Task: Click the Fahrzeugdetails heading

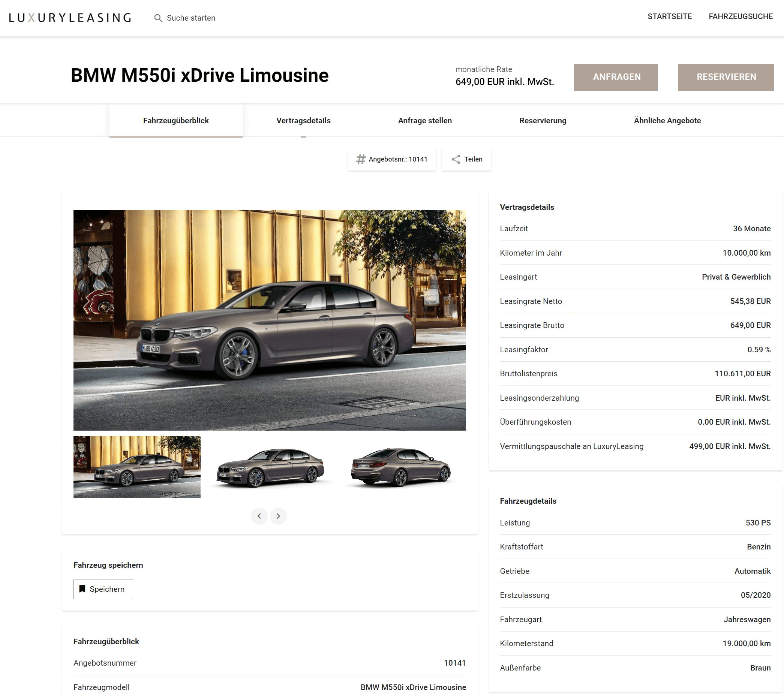Action: click(x=528, y=501)
